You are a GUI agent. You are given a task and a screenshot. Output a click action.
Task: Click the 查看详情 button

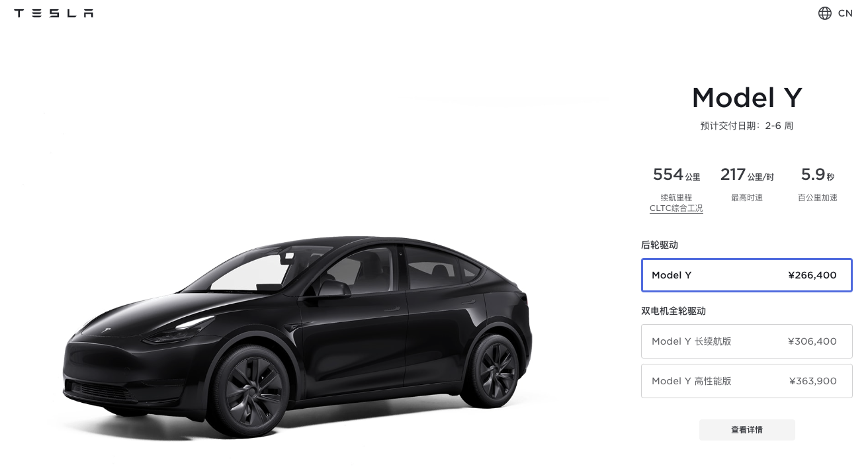point(747,430)
